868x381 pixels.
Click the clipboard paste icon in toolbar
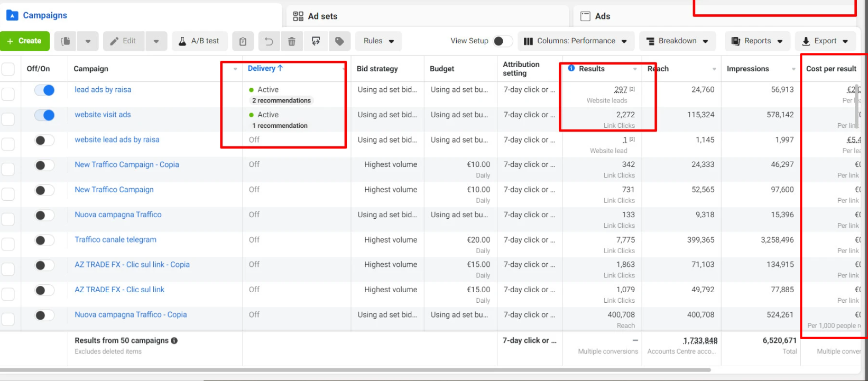click(243, 41)
